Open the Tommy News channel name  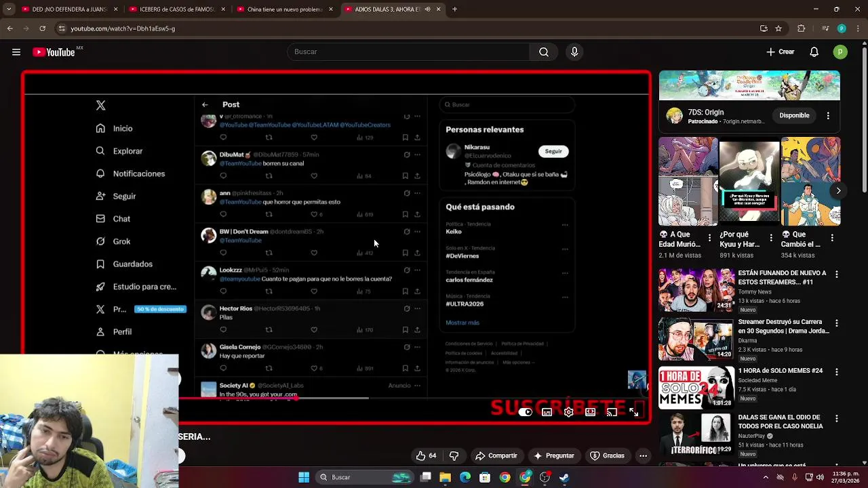point(755,292)
